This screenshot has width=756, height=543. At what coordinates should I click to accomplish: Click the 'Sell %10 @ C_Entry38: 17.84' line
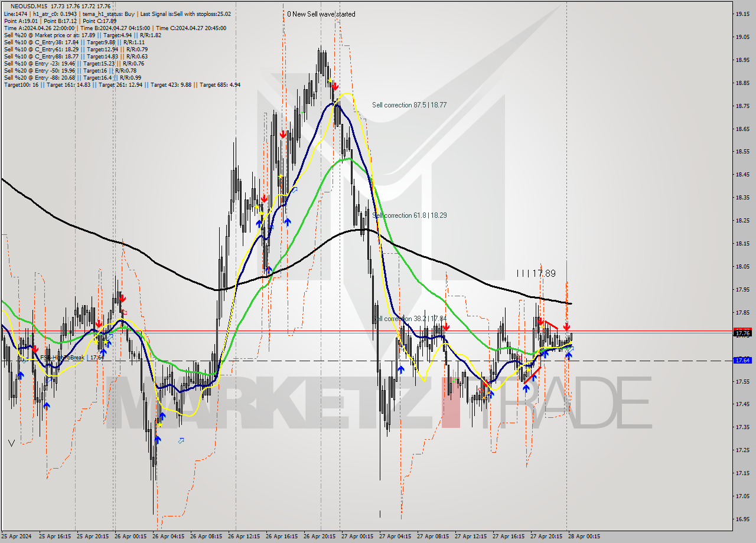tap(74, 42)
